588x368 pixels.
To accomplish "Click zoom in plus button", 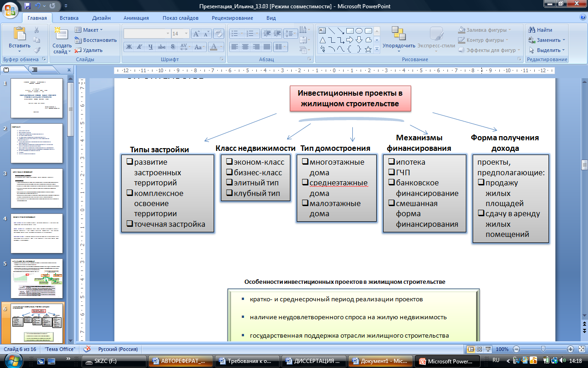I will [x=571, y=349].
